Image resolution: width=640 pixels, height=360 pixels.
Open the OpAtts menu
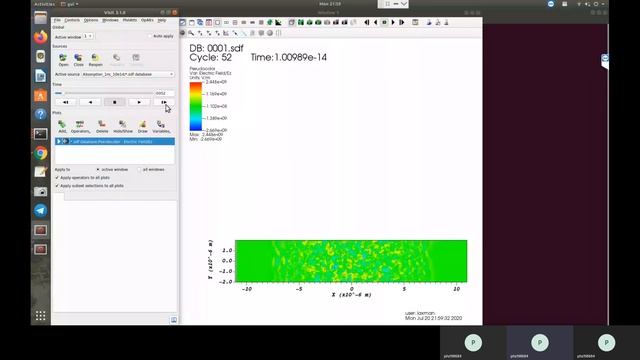click(147, 20)
